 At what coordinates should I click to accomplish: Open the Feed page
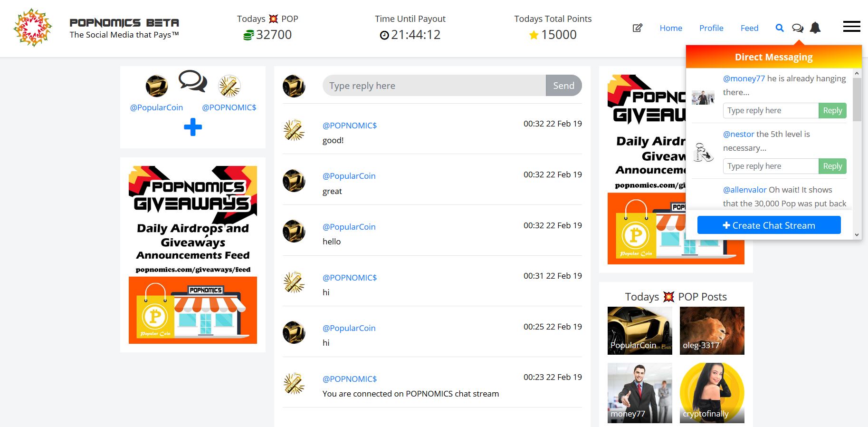pyautogui.click(x=749, y=28)
